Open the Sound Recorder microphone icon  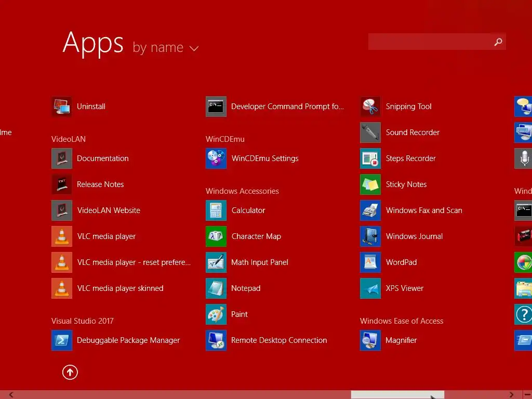370,132
